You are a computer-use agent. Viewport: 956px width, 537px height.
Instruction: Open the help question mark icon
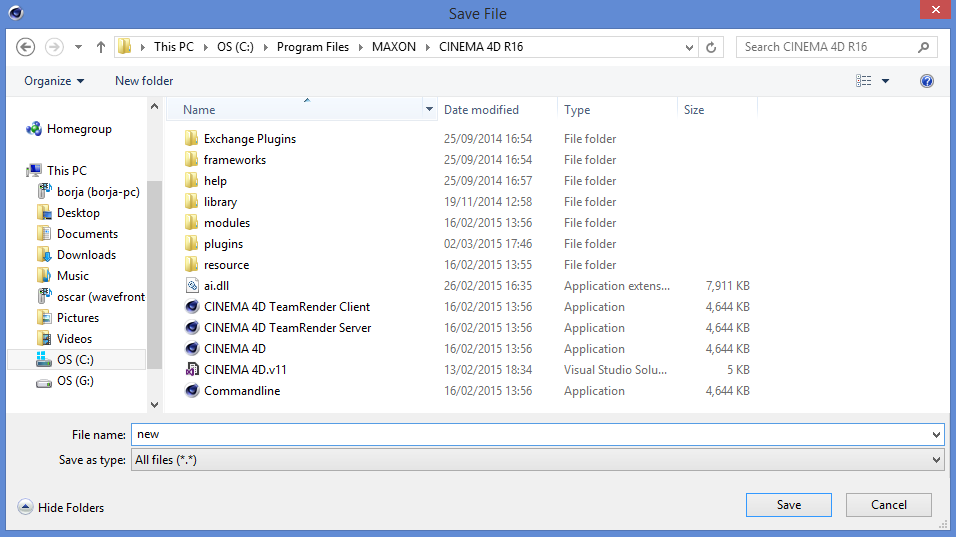click(927, 81)
